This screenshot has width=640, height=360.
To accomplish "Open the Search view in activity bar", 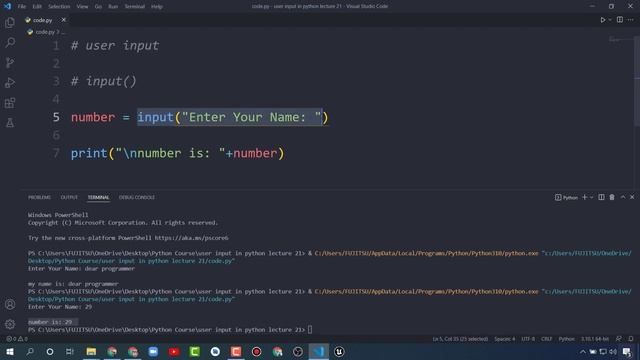I will tap(10, 42).
